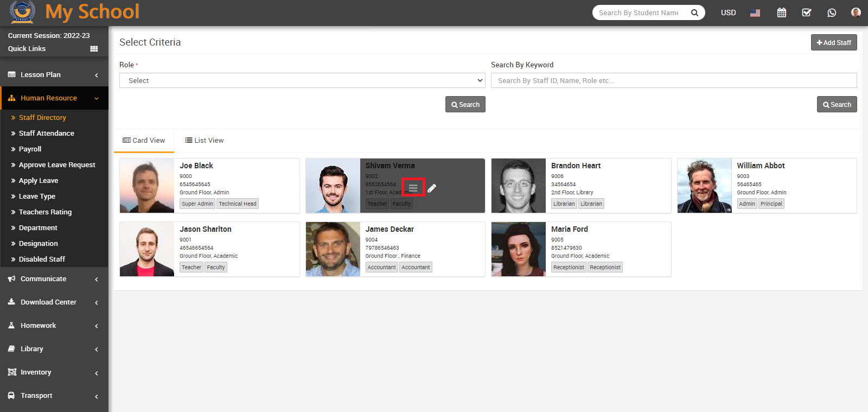Select the Card View tab
The image size is (868, 412).
pyautogui.click(x=144, y=140)
